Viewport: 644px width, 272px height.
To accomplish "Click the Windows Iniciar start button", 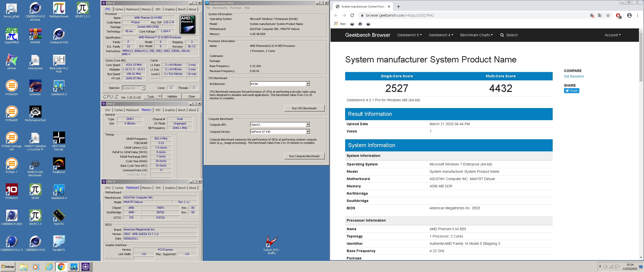I will (8, 267).
